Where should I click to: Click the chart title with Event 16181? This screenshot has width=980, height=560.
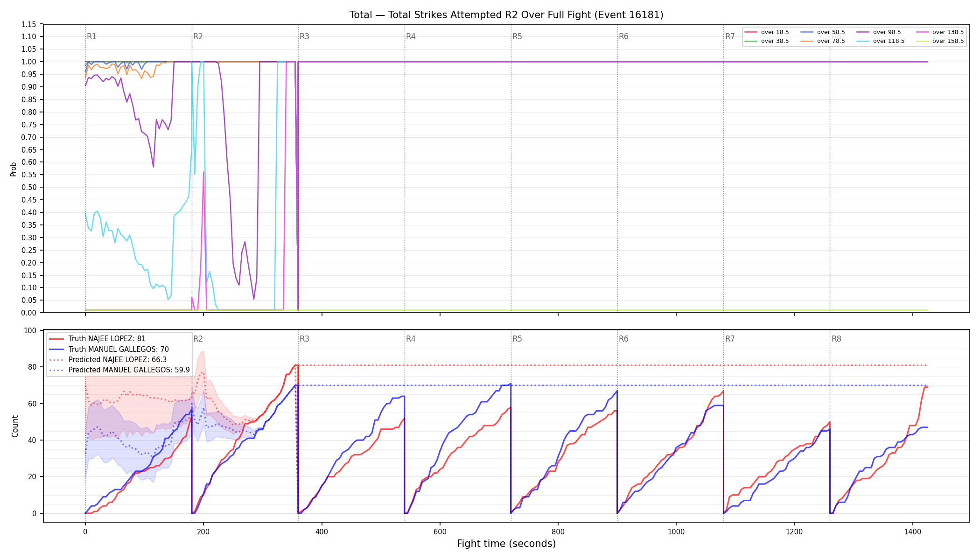[x=506, y=15]
